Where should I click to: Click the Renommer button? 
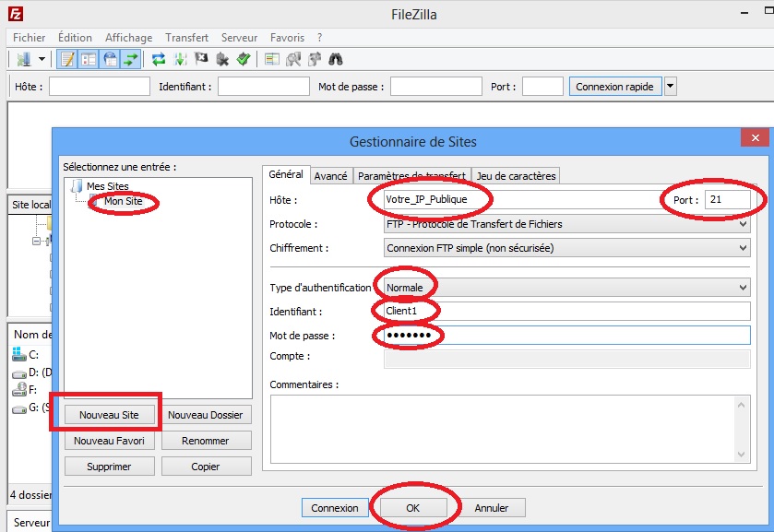point(206,441)
